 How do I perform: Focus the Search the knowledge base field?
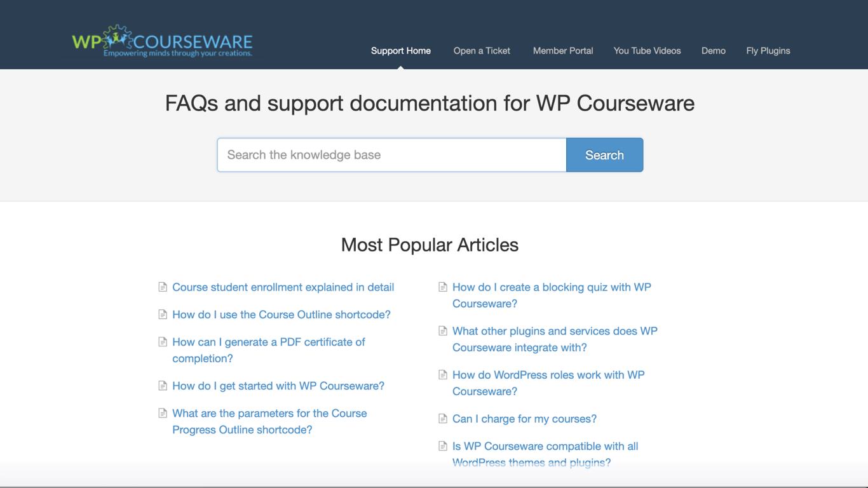pyautogui.click(x=391, y=155)
